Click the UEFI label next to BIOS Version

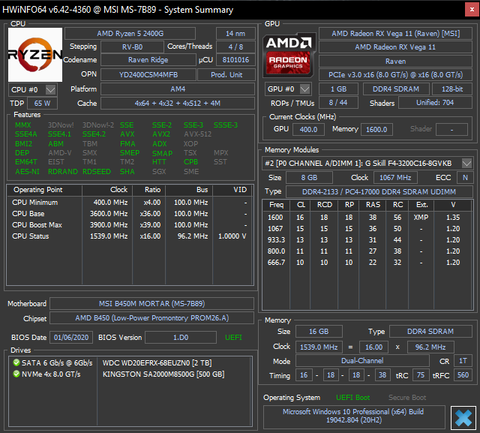[x=233, y=337]
